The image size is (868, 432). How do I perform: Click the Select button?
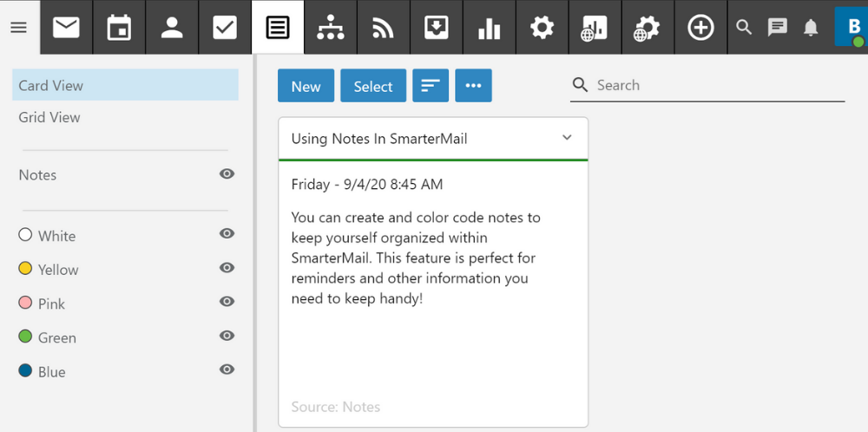click(373, 86)
